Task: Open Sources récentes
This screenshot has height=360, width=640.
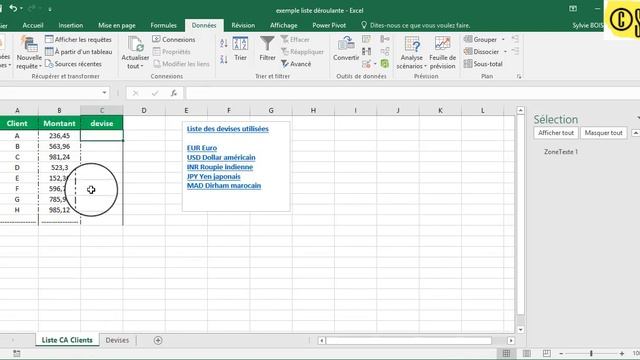Action: coord(73,64)
